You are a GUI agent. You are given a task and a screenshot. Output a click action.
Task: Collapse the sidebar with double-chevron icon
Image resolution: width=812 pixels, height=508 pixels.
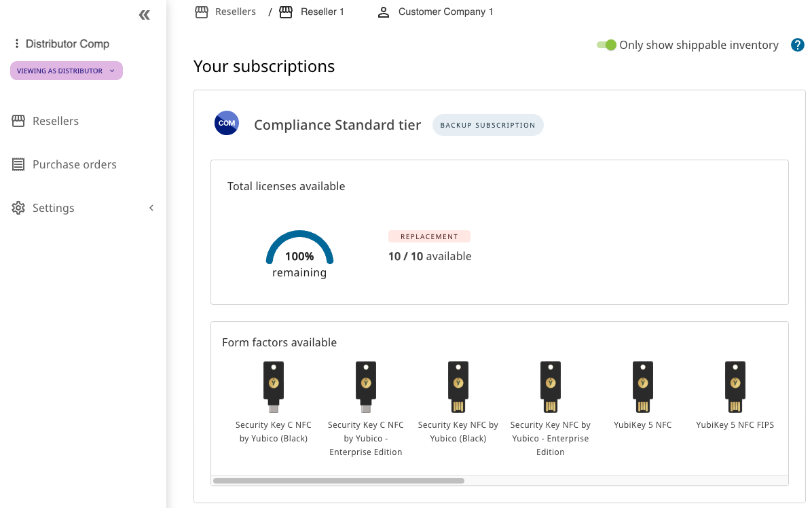pyautogui.click(x=145, y=15)
